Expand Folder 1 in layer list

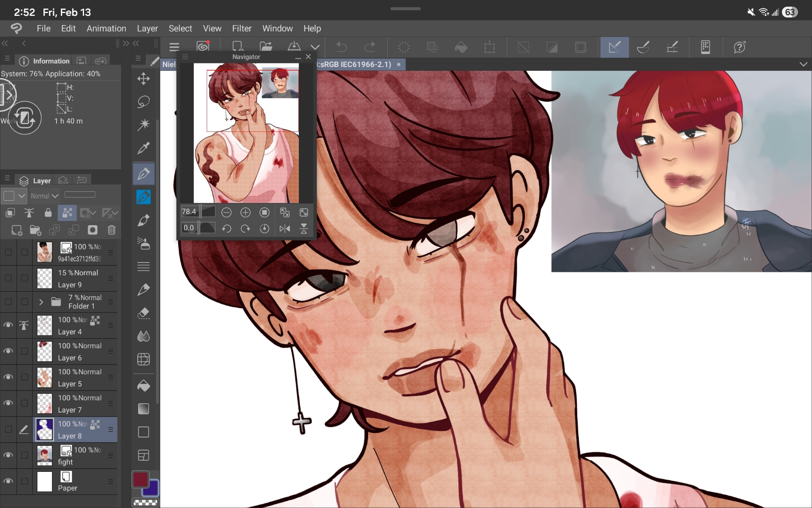41,302
